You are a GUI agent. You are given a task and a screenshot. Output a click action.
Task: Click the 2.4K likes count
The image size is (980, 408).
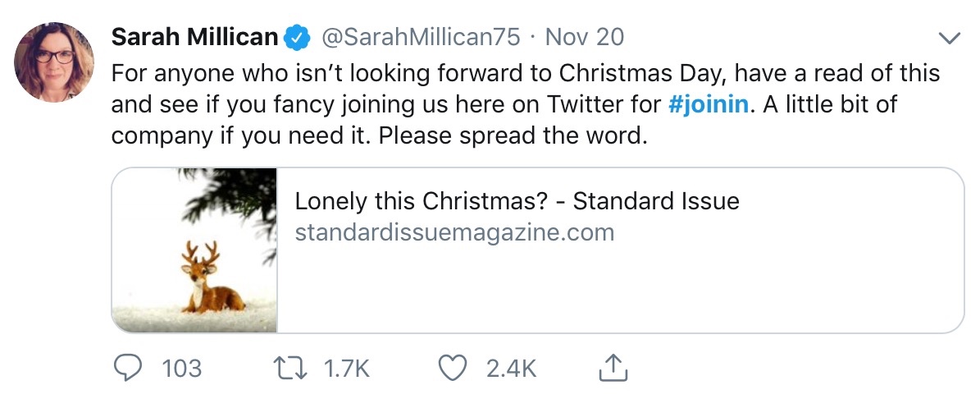(x=511, y=369)
